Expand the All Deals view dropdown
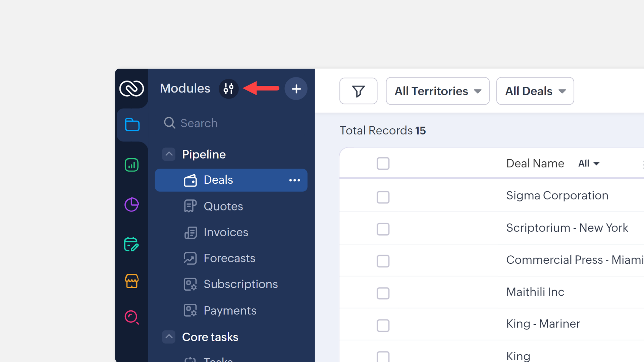The width and height of the screenshot is (644, 362). coord(535,91)
